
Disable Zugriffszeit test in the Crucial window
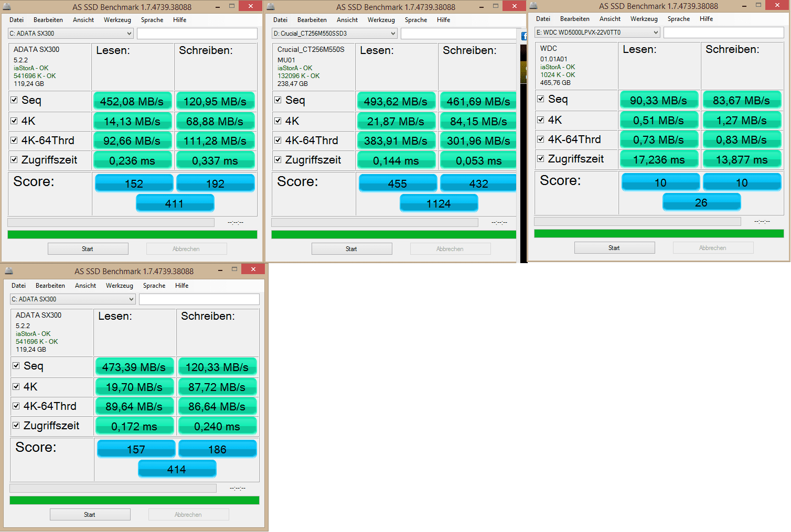pyautogui.click(x=278, y=159)
